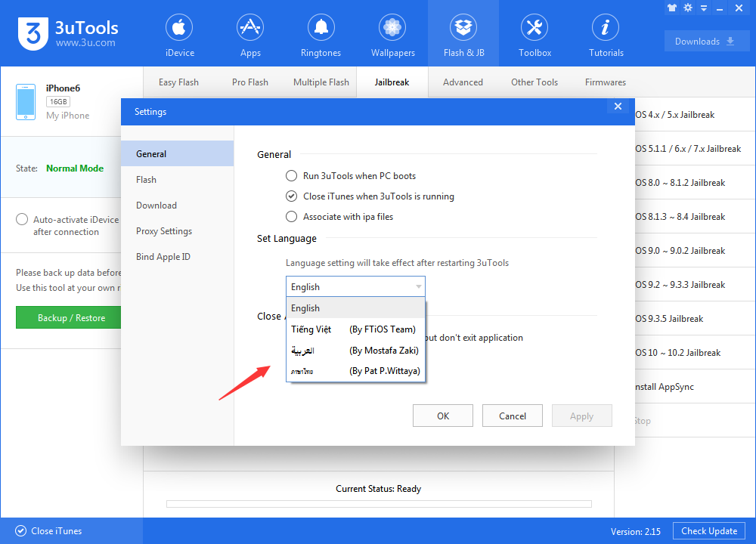
Task: Open the Apps section icon
Action: tap(250, 28)
